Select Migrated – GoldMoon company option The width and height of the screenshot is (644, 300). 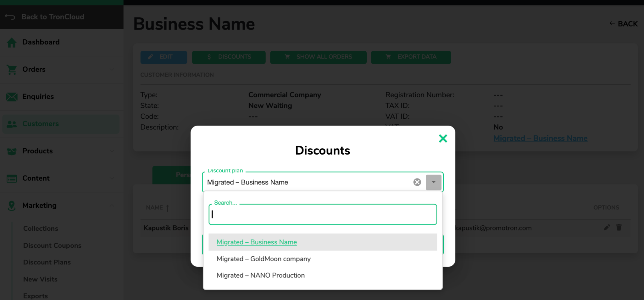(323, 259)
